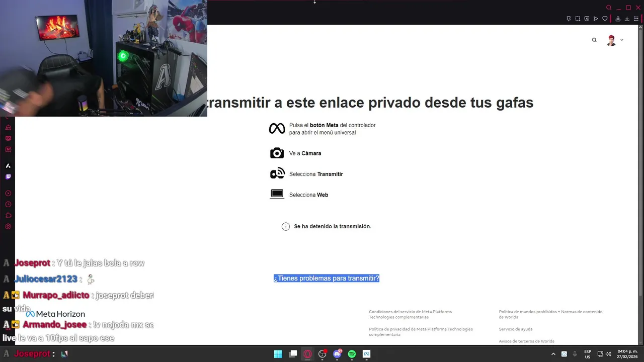This screenshot has width=644, height=362.
Task: Click the info icon beside transmission stopped message
Action: (286, 226)
